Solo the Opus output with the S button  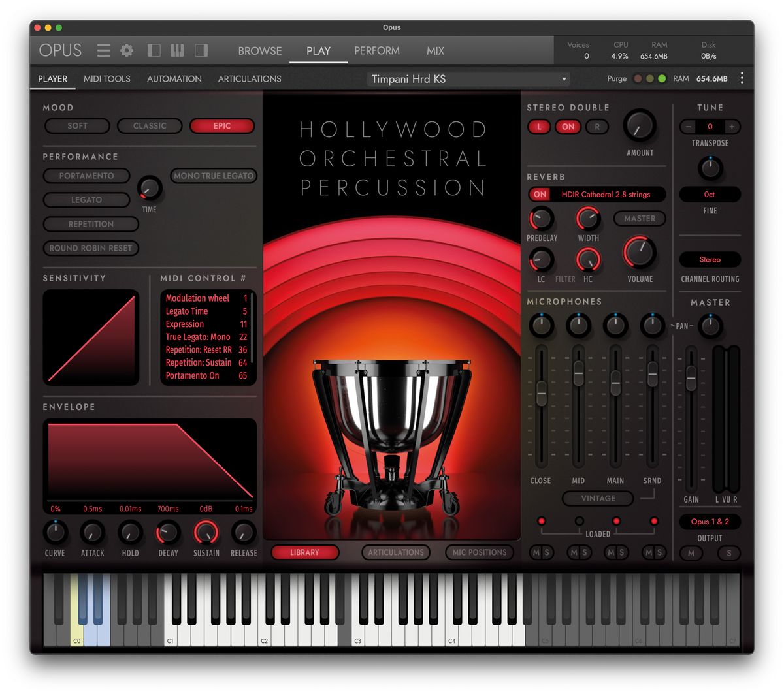728,553
